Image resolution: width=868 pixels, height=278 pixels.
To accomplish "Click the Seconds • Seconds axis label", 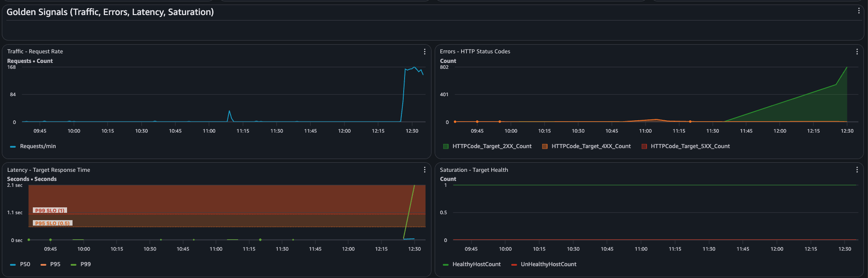I will click(x=32, y=179).
